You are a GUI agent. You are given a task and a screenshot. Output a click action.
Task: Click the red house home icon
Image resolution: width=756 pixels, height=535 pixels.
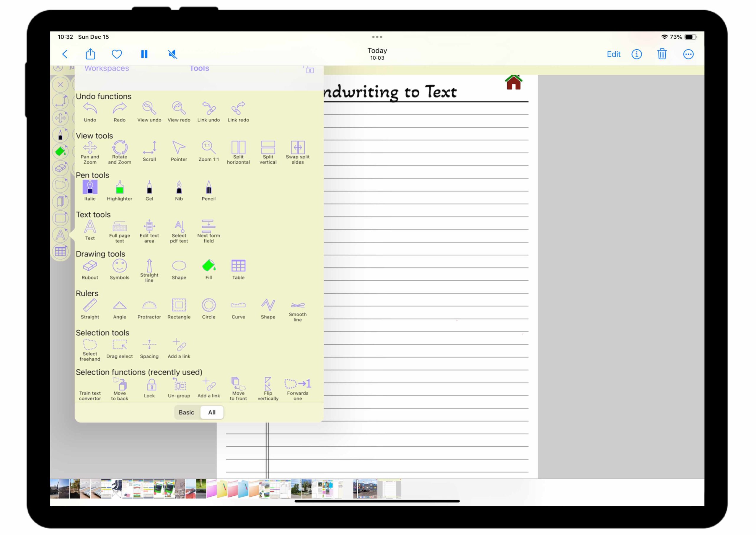[513, 82]
